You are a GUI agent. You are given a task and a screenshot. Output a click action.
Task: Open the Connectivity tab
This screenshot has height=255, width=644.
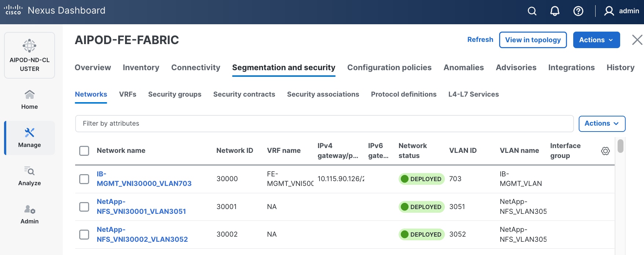point(195,68)
